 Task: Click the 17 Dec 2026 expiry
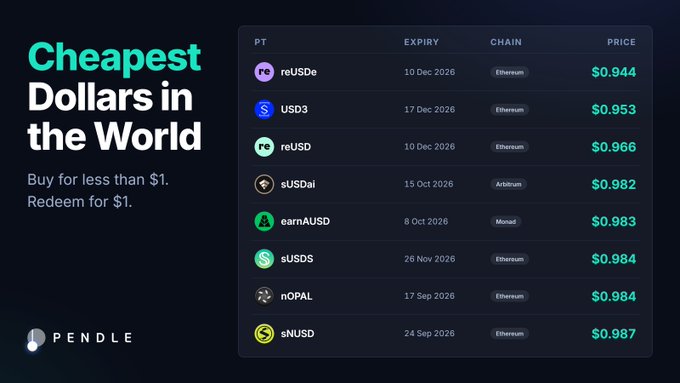click(x=429, y=109)
